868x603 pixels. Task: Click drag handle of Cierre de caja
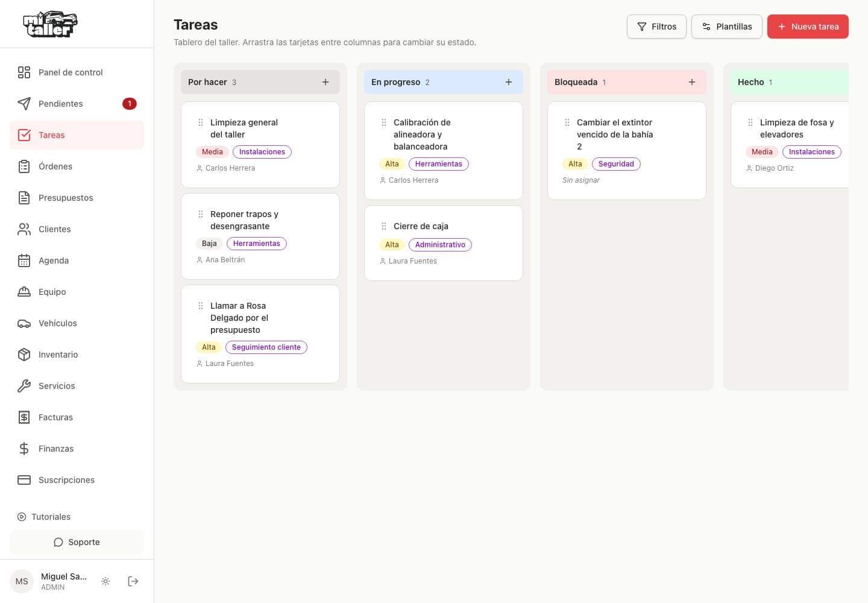(x=384, y=226)
